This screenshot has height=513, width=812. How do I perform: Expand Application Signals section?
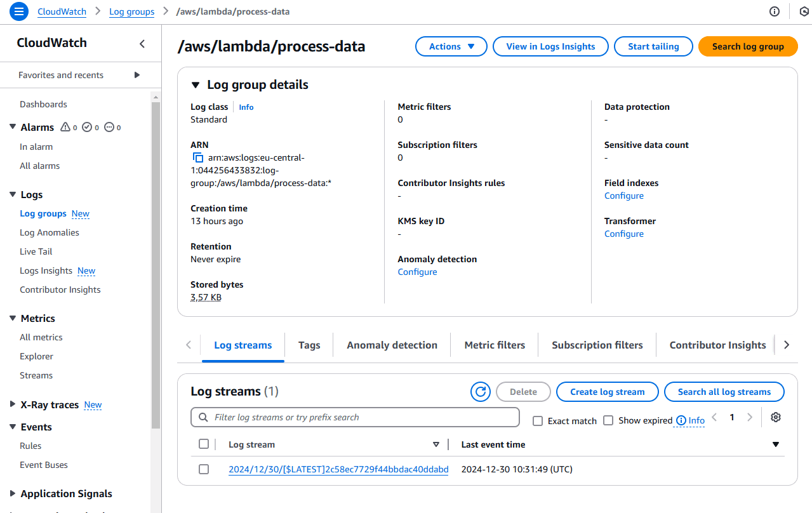(13, 493)
